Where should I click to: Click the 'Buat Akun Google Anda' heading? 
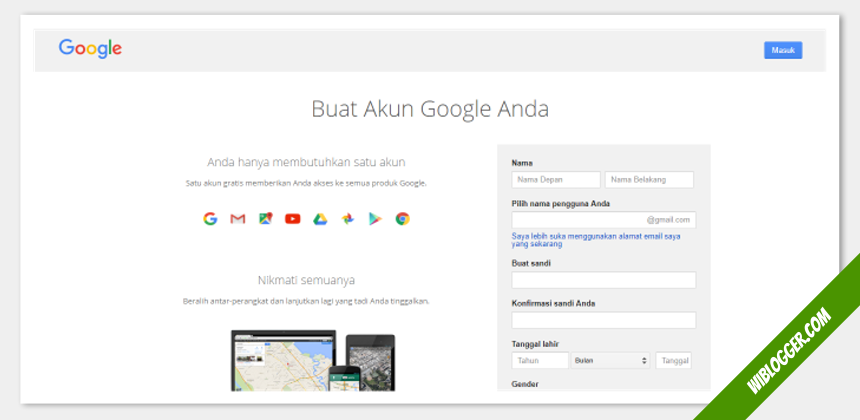click(430, 109)
